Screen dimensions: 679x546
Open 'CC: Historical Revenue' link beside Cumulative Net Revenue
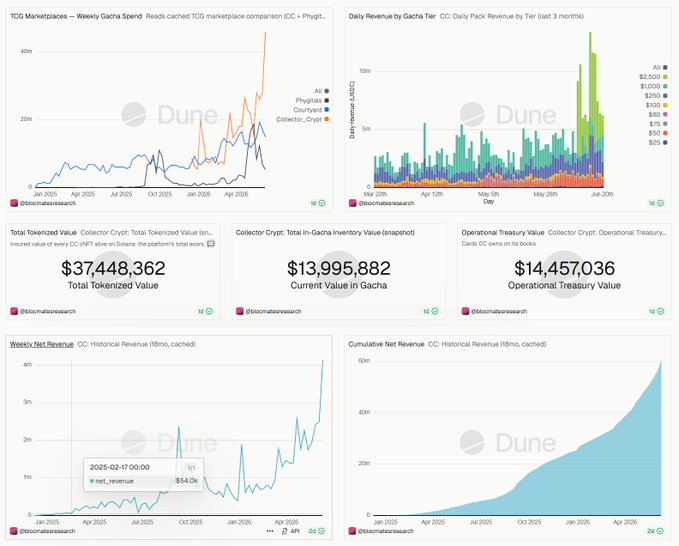(x=487, y=344)
